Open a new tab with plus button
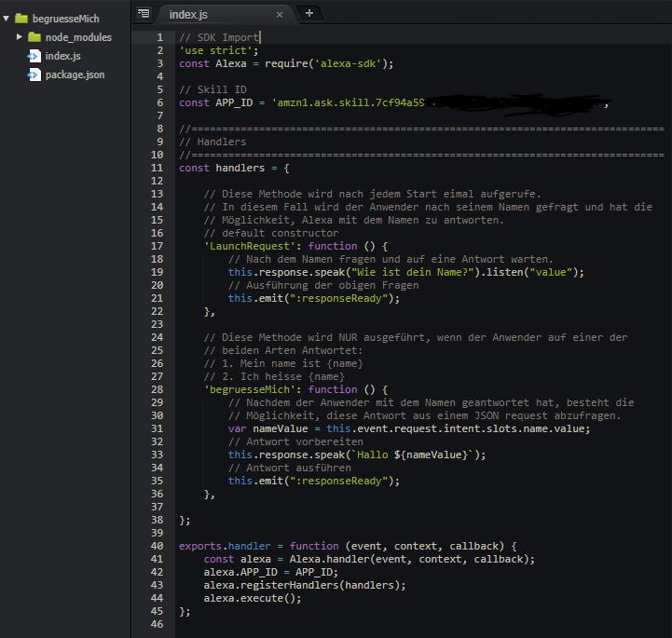 tap(309, 13)
